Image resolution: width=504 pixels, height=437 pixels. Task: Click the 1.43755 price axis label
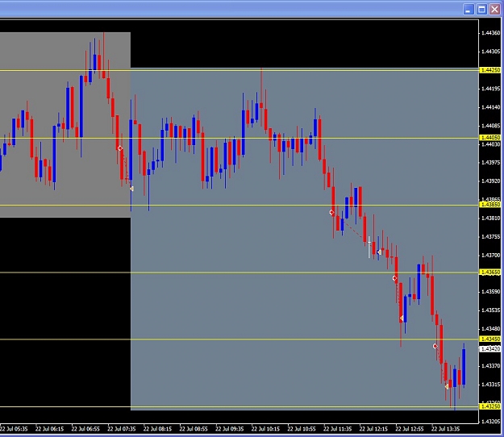click(x=490, y=237)
